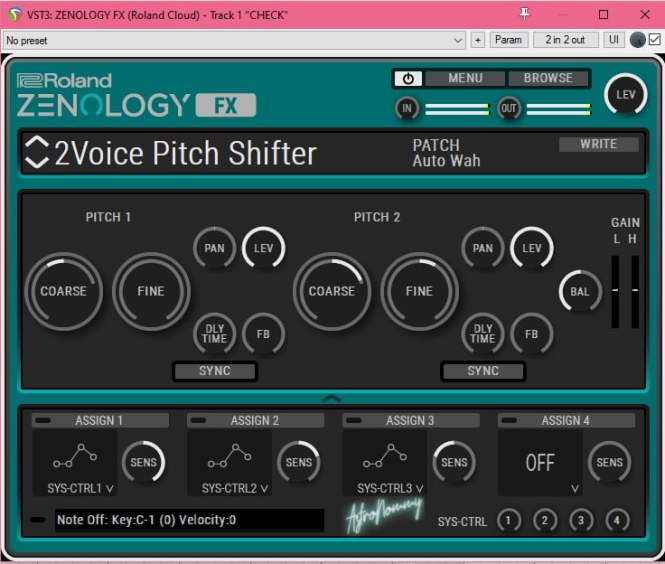The width and height of the screenshot is (665, 564).
Task: Open the SYS-CTRL1 source dropdown
Action: pos(80,489)
